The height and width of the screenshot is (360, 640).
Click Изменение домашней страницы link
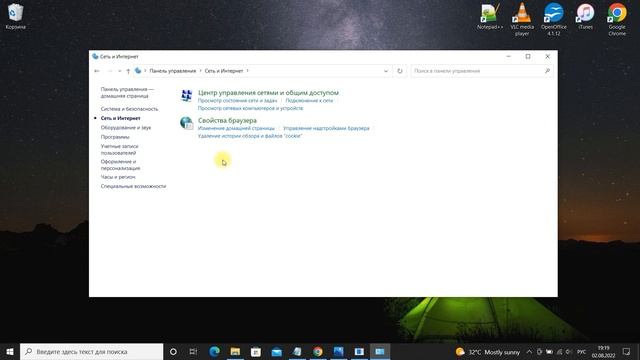tap(236, 128)
